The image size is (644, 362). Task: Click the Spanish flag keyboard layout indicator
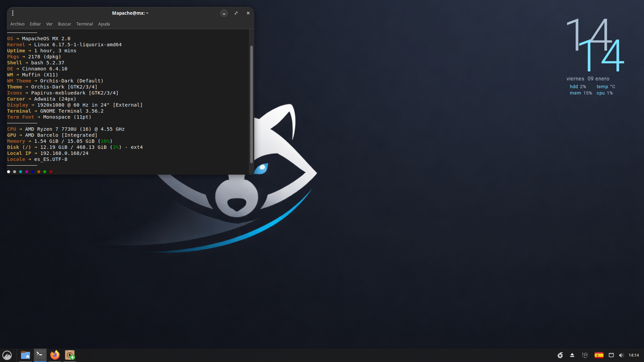(599, 355)
